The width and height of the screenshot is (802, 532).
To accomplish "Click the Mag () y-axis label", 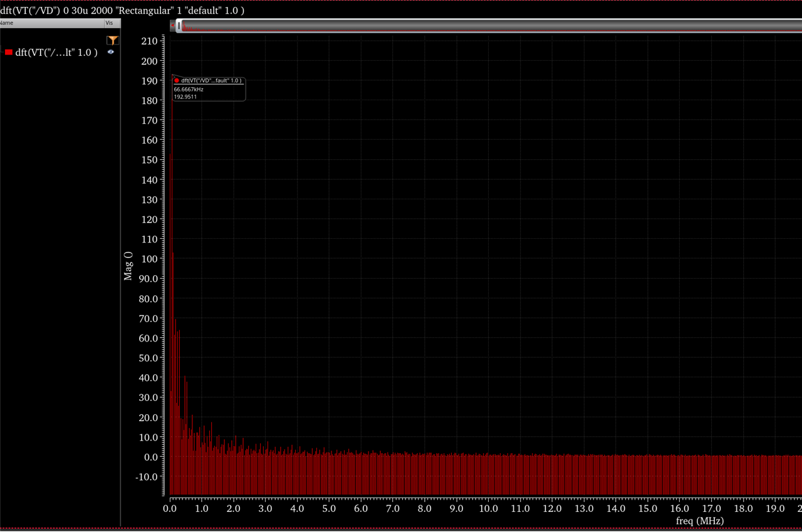I will (x=128, y=266).
